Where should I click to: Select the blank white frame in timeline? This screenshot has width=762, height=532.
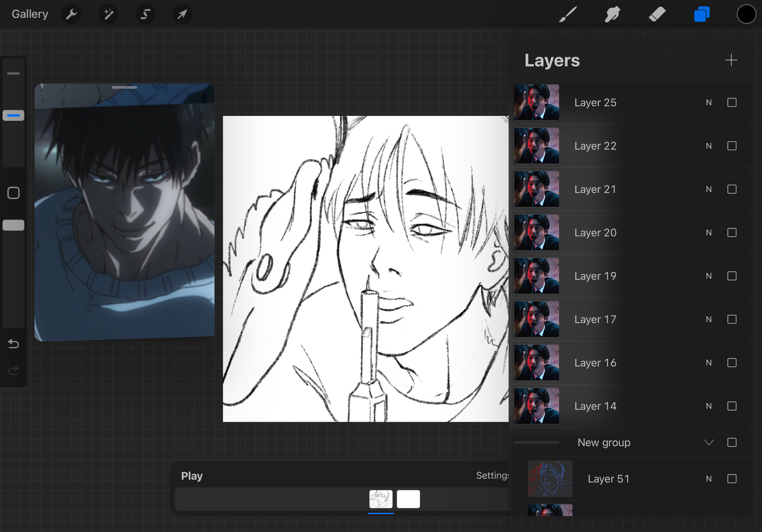pyautogui.click(x=408, y=499)
